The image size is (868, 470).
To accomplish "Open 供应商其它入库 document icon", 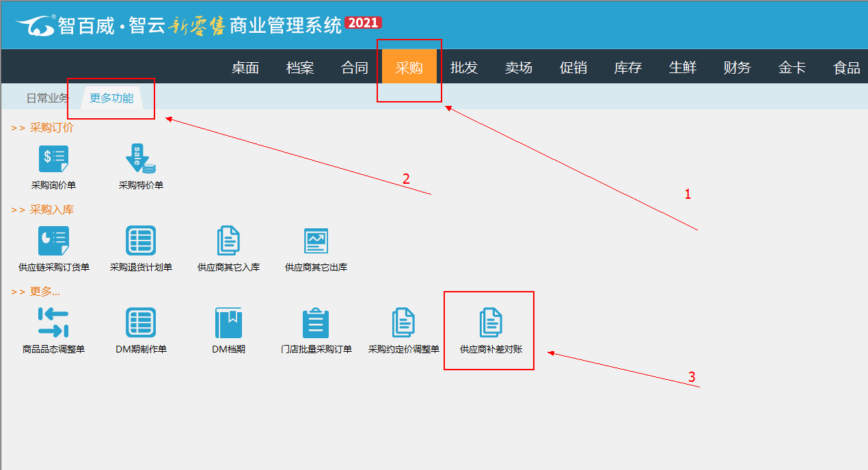I will pyautogui.click(x=228, y=241).
